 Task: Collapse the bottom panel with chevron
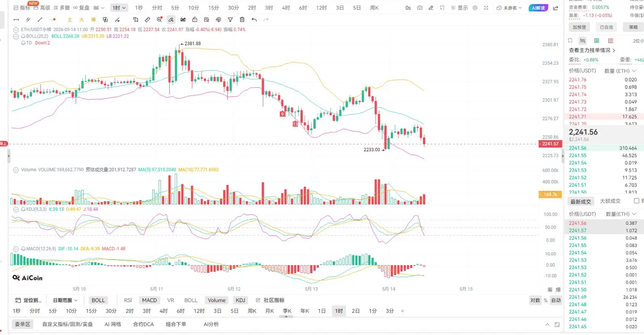(547, 324)
